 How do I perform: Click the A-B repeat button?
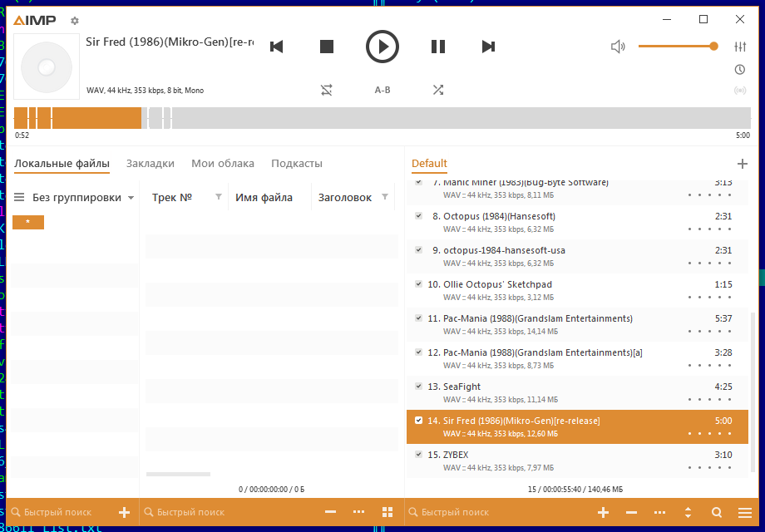coord(382,90)
